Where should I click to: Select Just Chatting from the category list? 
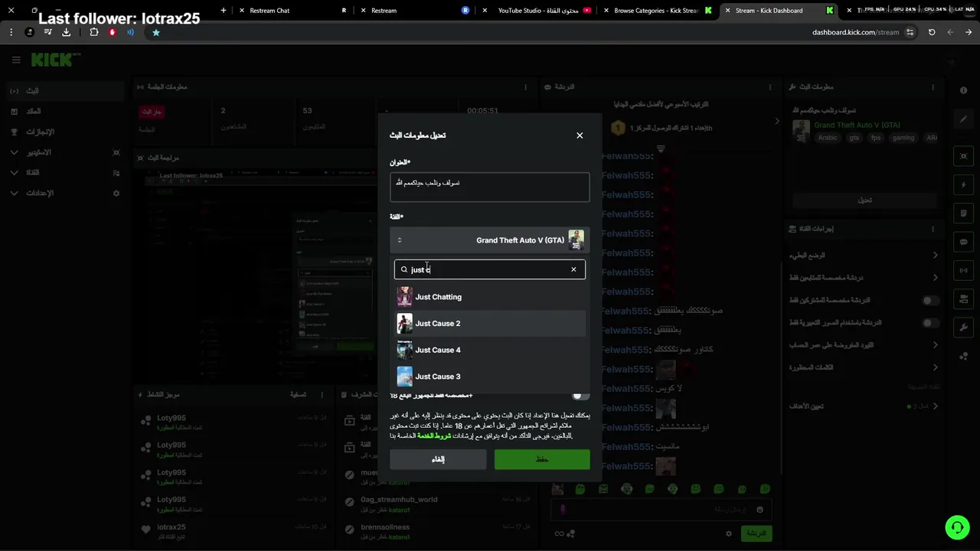pyautogui.click(x=490, y=297)
